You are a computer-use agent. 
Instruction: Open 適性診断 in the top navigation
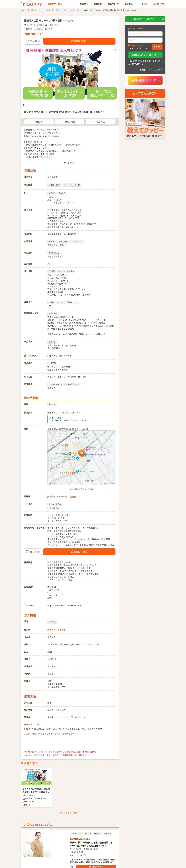pyautogui.click(x=98, y=4)
